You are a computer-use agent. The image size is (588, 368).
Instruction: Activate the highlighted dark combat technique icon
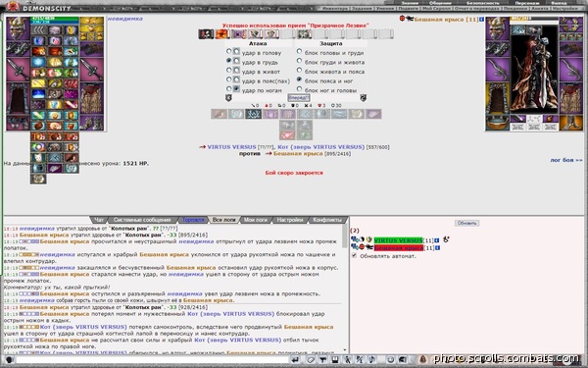253,114
